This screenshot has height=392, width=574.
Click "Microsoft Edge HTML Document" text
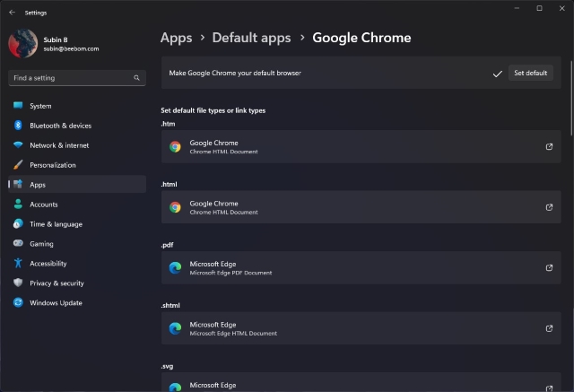pos(233,334)
